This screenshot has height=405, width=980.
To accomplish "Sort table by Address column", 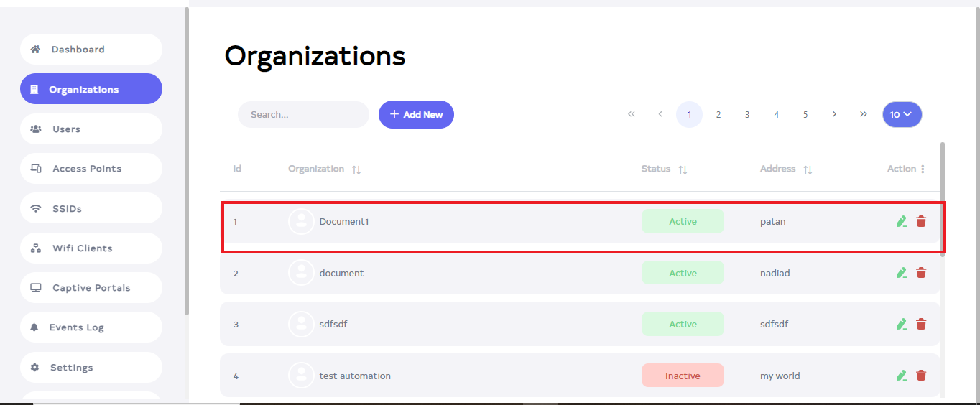I will 808,169.
